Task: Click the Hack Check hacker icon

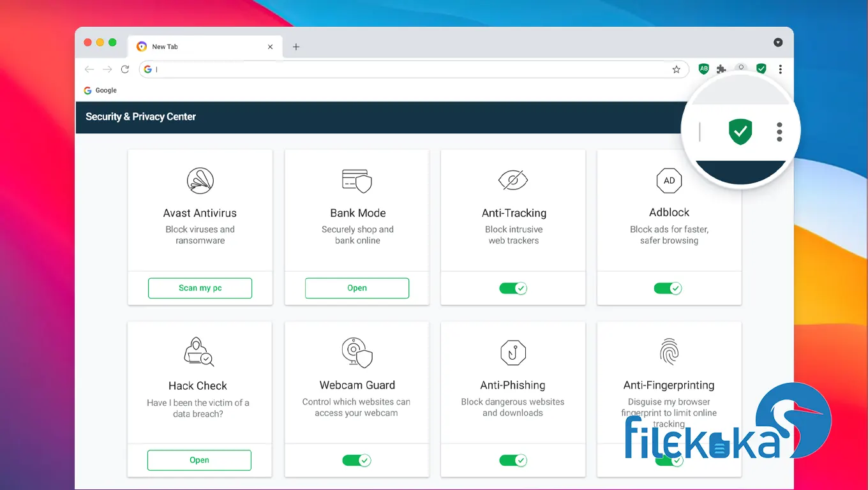Action: click(x=198, y=352)
